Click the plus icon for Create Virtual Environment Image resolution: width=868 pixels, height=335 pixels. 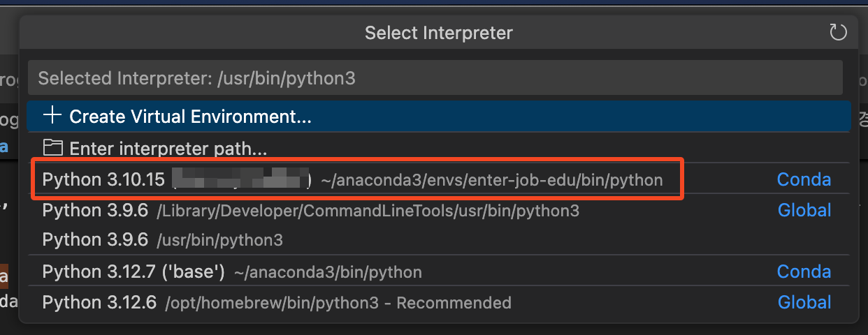(x=52, y=116)
